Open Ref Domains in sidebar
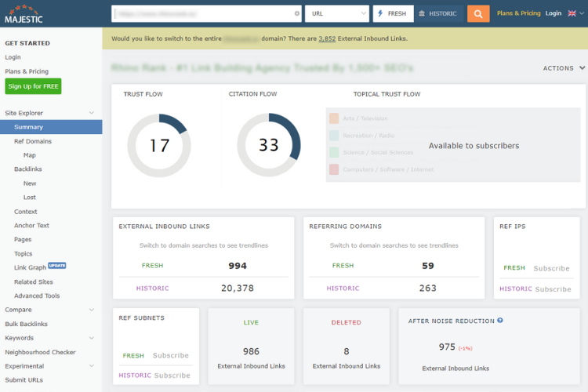Screen dimensions: 588x392 (x=33, y=141)
